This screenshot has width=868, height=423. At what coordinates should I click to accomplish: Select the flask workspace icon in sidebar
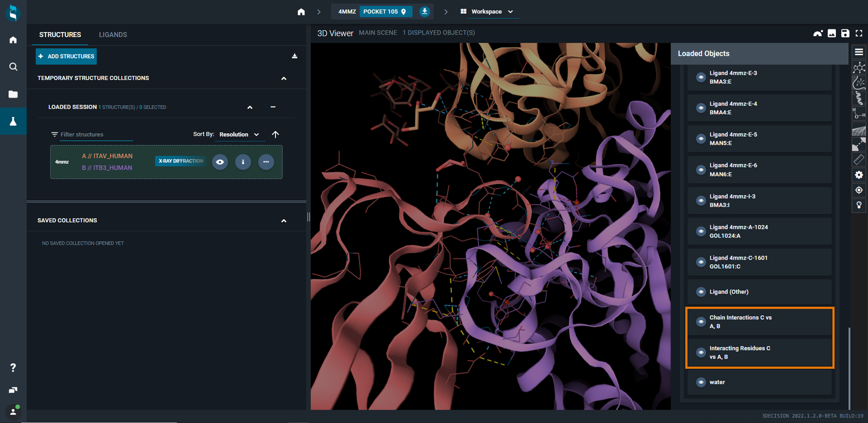tap(13, 121)
